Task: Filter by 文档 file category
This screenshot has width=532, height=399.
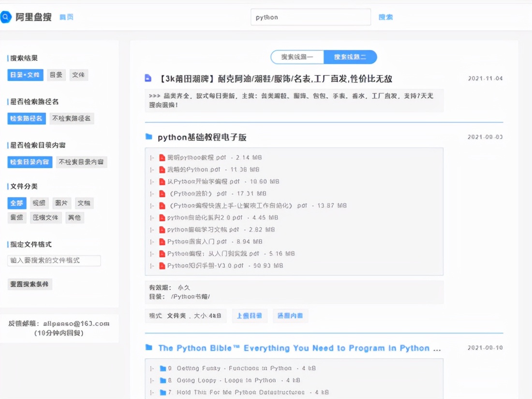Action: [84, 203]
